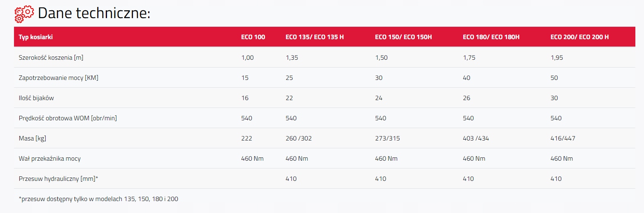Click the footnote about przesuw availability
This screenshot has height=213, width=644.
pyautogui.click(x=98, y=199)
